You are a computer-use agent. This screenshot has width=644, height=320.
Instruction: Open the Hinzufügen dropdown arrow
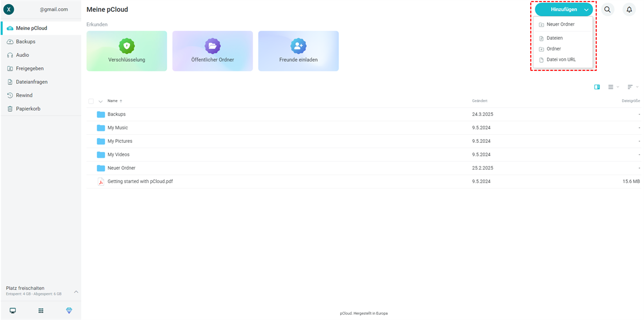(586, 10)
